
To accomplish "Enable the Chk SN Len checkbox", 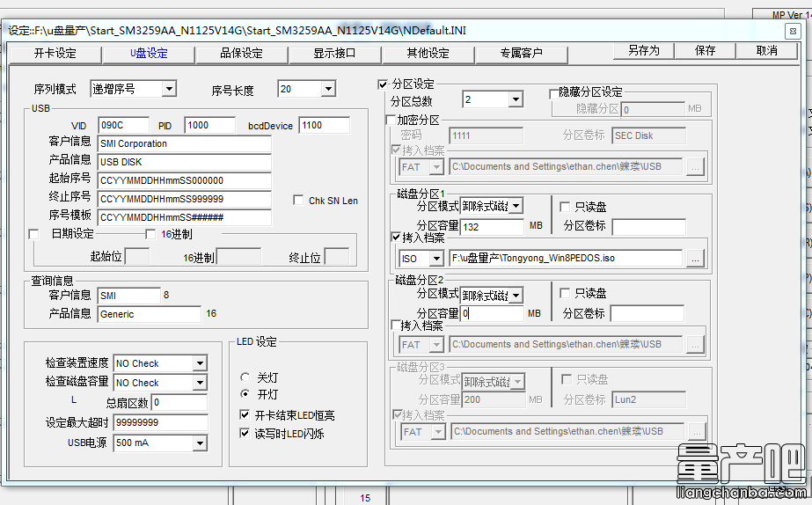I will pos(299,201).
